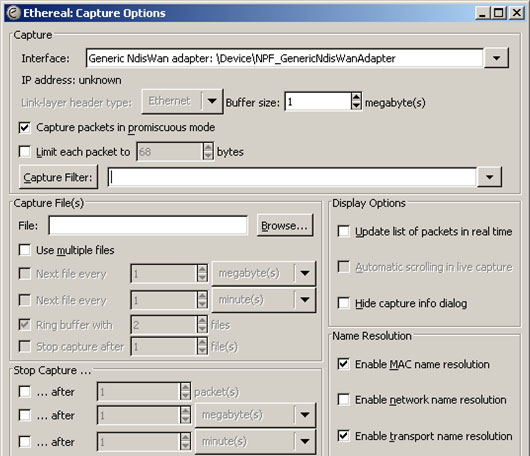Click Stop capture after file(s) spinner
The height and width of the screenshot is (456, 530).
click(x=202, y=346)
